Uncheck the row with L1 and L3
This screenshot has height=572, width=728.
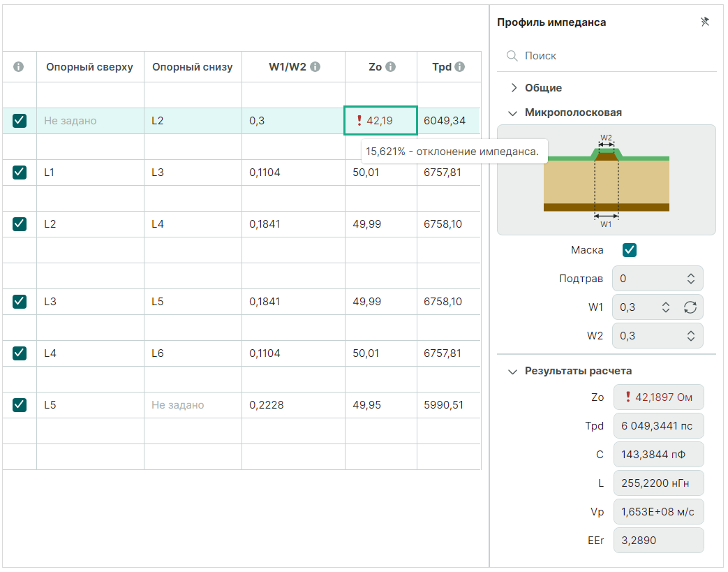tap(20, 172)
